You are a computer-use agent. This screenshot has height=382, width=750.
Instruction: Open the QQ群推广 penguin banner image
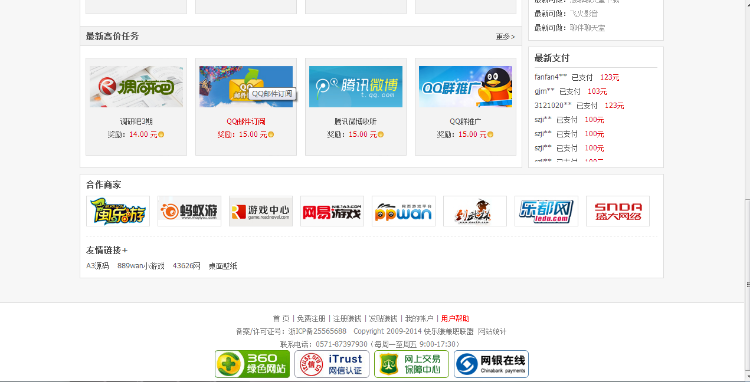pyautogui.click(x=465, y=87)
